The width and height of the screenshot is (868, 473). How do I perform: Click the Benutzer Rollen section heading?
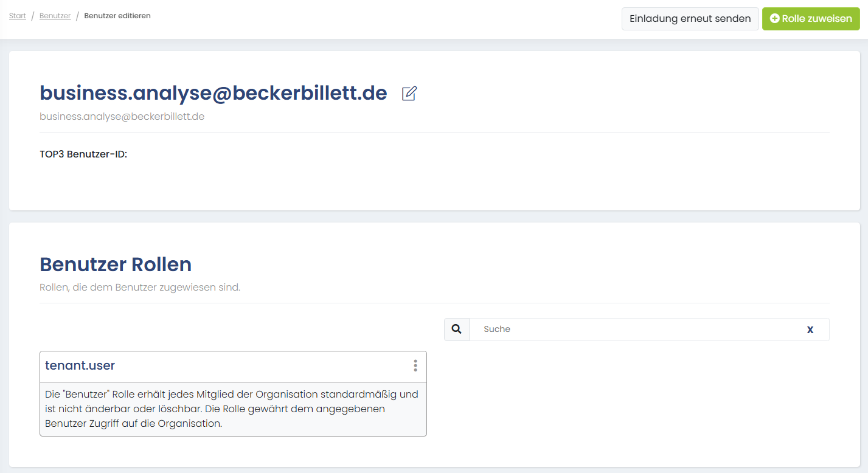coord(116,264)
